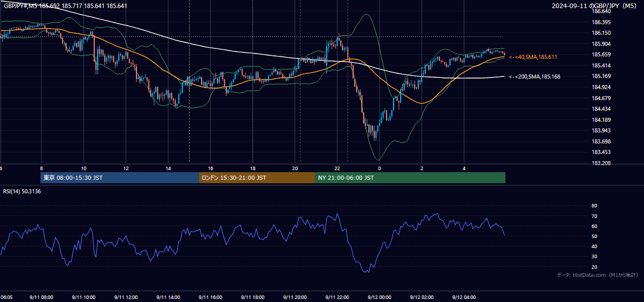
Task: Click the 185.904 price axis label
Action: click(601, 44)
